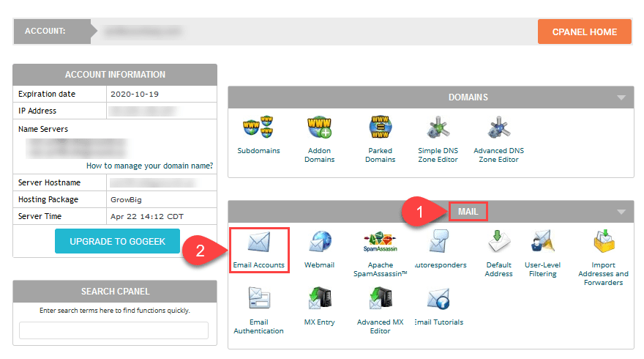The height and width of the screenshot is (359, 644).
Task: Open Advanced MX Editor
Action: pos(380,311)
